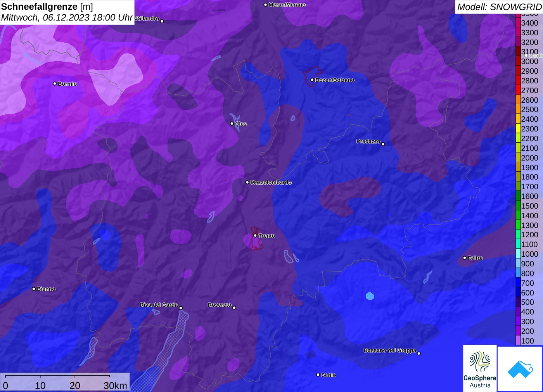Select the Trento city marker
543x392 pixels.
point(255,235)
